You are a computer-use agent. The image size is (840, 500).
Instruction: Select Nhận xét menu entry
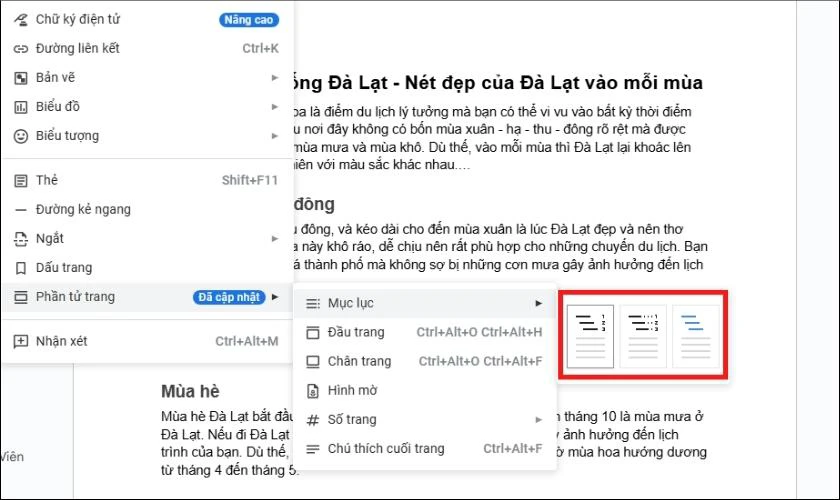click(x=147, y=341)
